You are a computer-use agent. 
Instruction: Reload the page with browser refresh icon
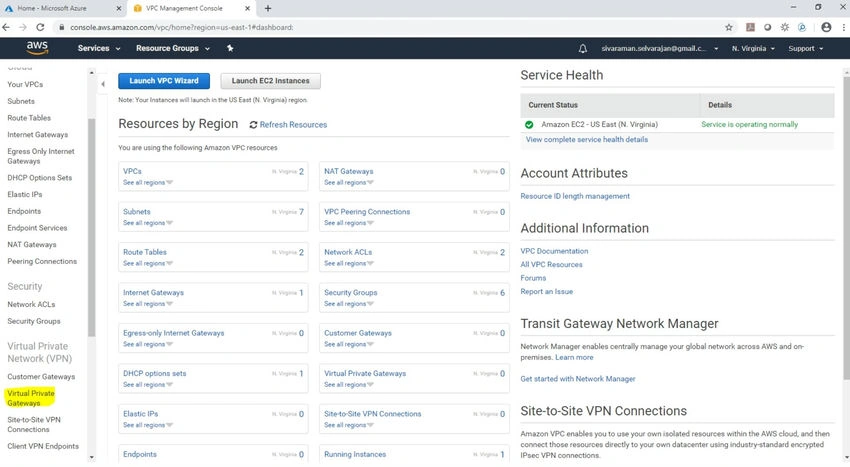40,27
